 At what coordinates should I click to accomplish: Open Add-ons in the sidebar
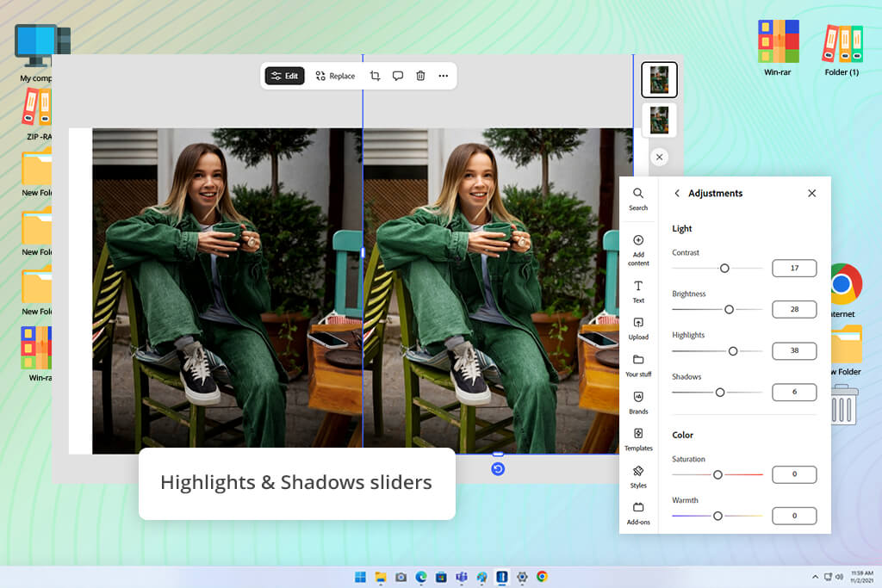[x=638, y=514]
